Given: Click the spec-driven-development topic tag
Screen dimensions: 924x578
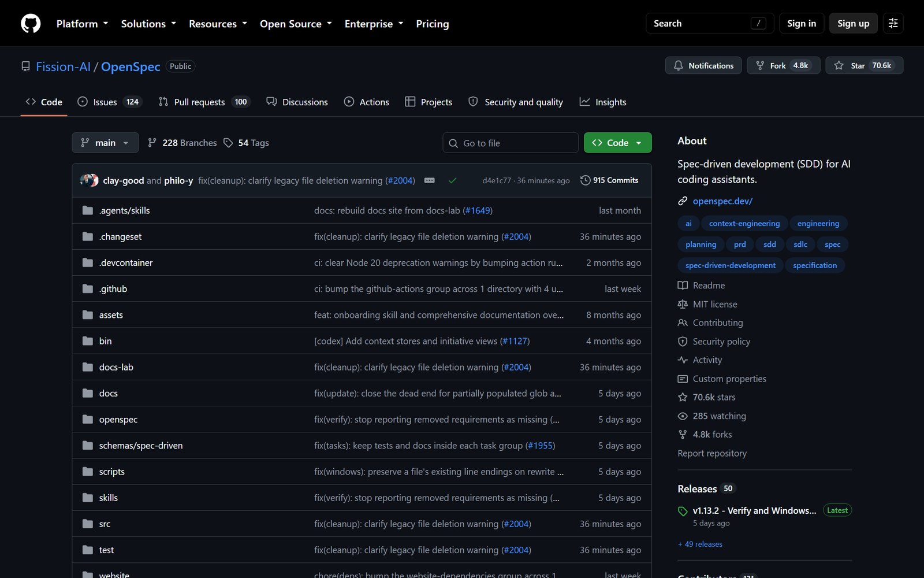Looking at the screenshot, I should (731, 265).
